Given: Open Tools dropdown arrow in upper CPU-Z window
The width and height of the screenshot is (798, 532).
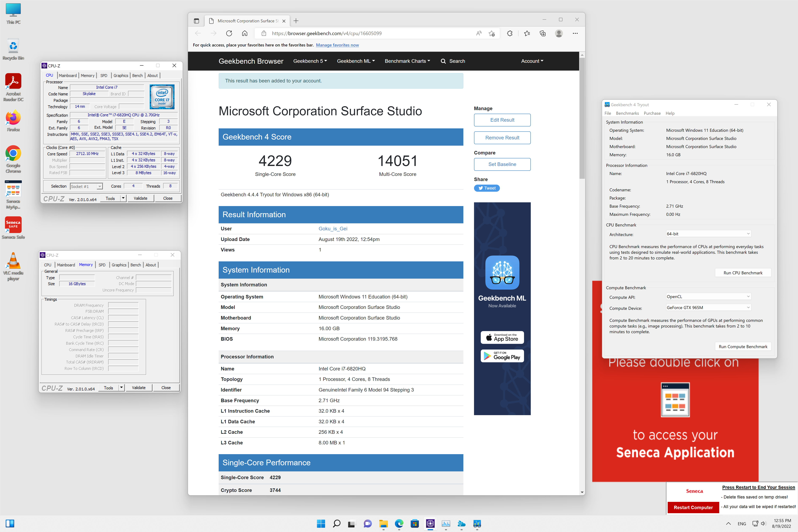Looking at the screenshot, I should tap(123, 198).
